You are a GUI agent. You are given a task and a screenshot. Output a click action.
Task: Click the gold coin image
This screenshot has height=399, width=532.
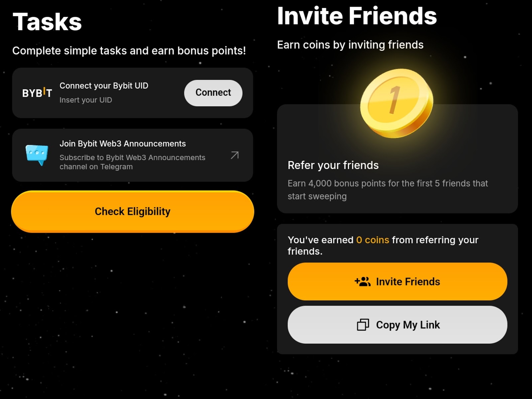coord(397,103)
